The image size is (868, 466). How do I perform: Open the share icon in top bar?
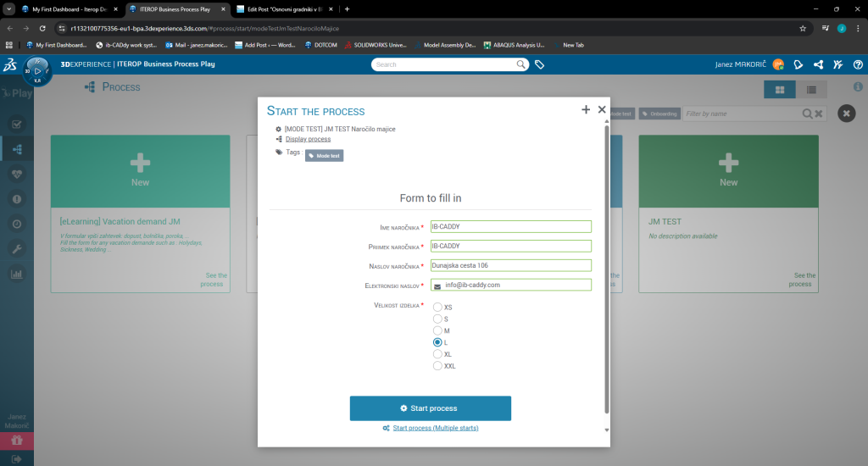pos(818,64)
